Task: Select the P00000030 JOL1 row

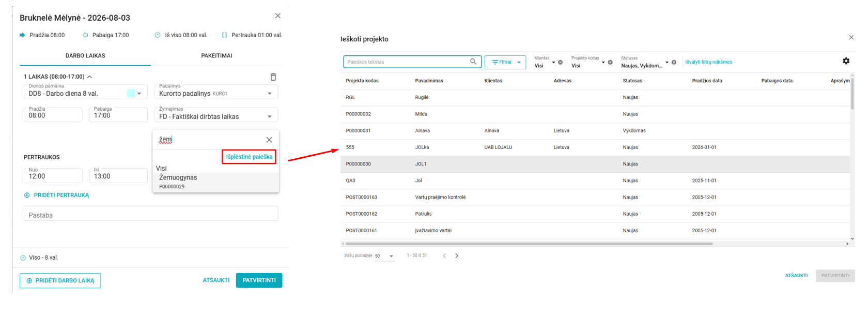Action: (595, 164)
